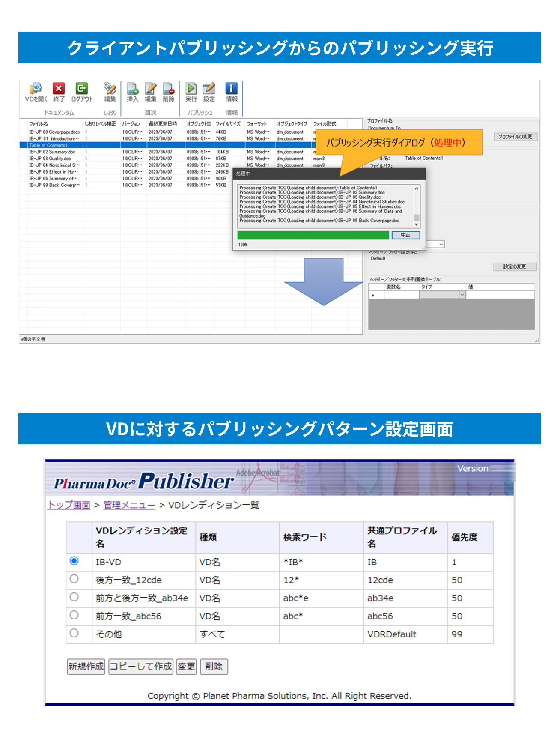Open the タイプ dropdown in replacement table
This screenshot has width=560, height=751.
coord(462,295)
